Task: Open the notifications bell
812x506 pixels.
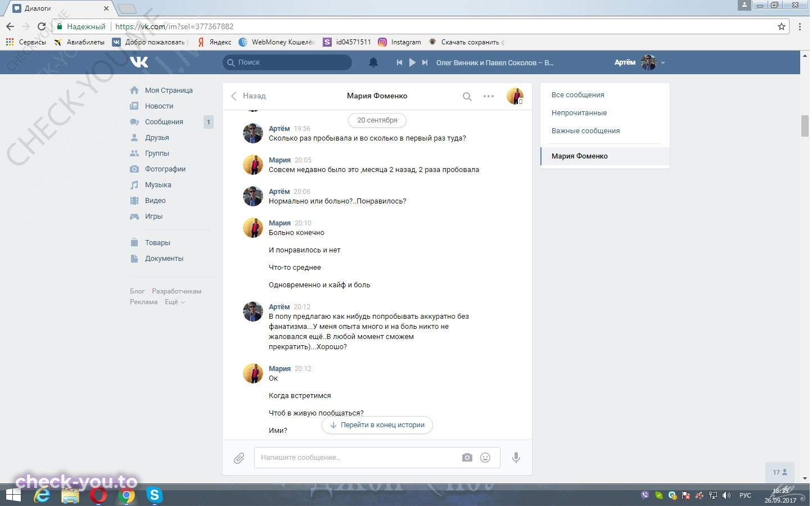Action: pos(373,62)
